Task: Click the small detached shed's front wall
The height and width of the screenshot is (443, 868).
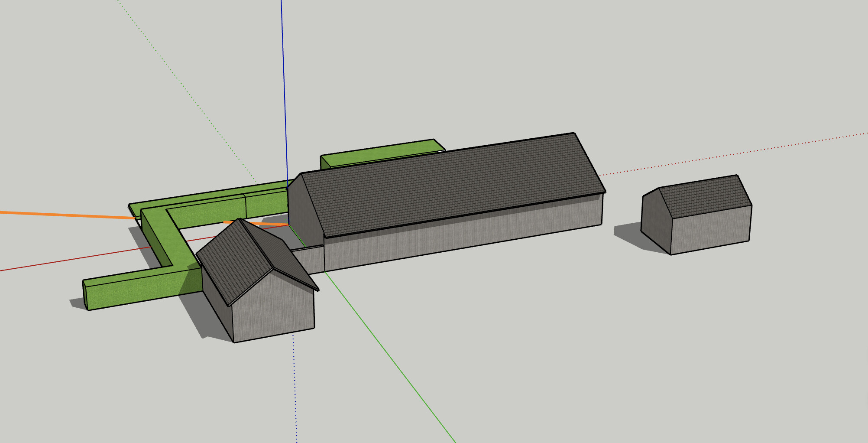Action: click(710, 230)
